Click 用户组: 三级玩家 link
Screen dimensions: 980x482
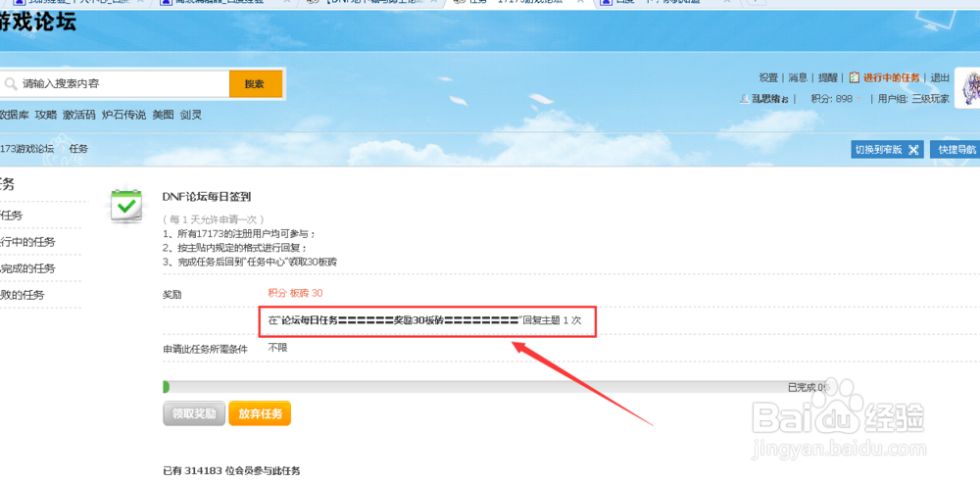click(913, 99)
